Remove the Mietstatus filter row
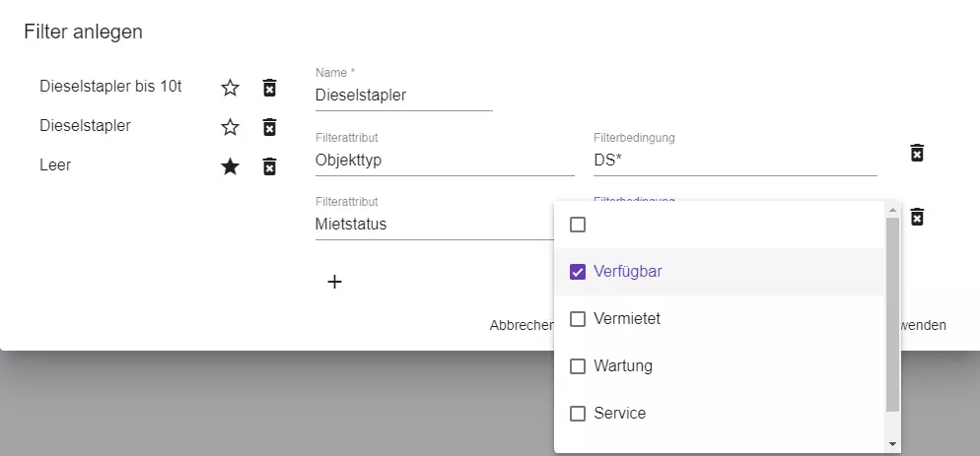 [x=917, y=217]
